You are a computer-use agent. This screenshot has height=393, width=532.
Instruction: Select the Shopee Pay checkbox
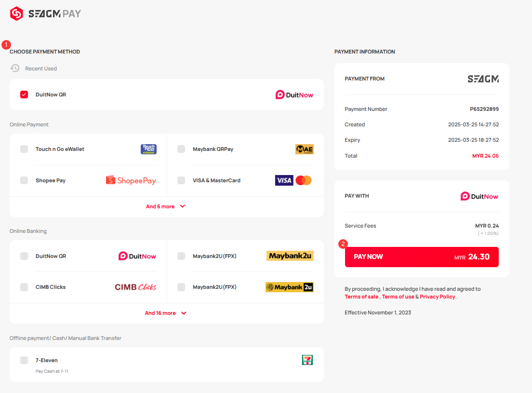[x=24, y=180]
